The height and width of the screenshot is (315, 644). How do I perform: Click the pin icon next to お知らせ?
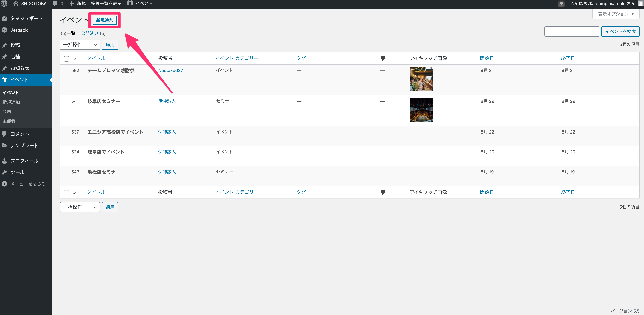click(5, 68)
